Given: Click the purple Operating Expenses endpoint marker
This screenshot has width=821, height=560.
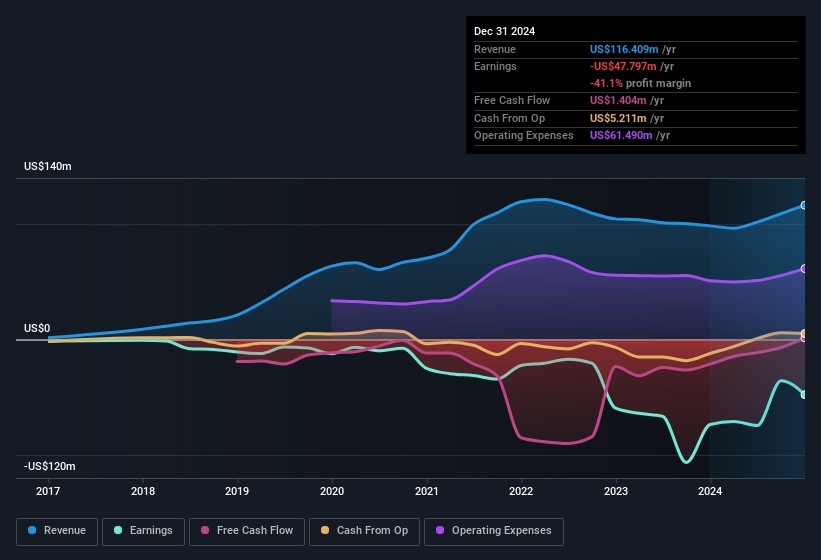Looking at the screenshot, I should coord(803,269).
